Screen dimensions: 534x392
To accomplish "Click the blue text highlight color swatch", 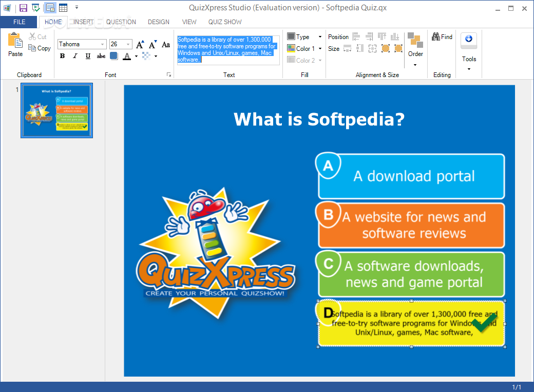I will [113, 56].
